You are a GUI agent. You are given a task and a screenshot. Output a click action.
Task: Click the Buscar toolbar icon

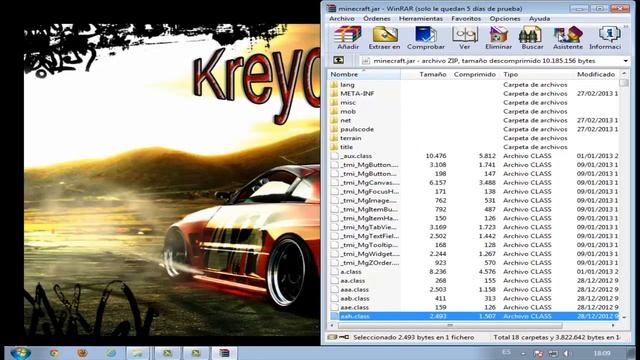[x=532, y=38]
